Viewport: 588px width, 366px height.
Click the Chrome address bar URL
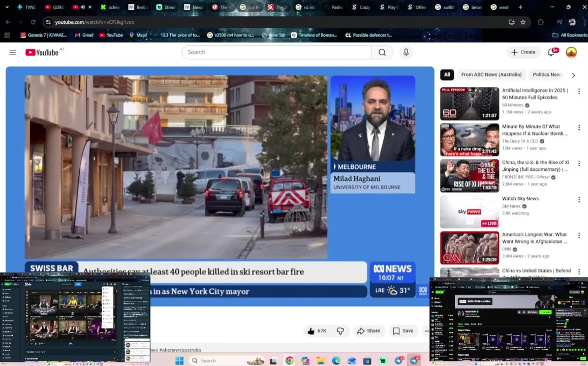pos(95,22)
